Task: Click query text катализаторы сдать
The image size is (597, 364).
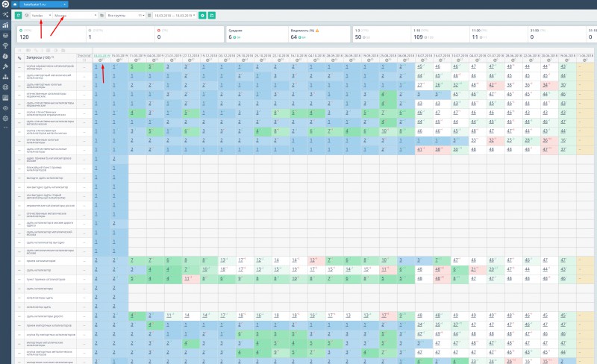Action: tap(40, 298)
